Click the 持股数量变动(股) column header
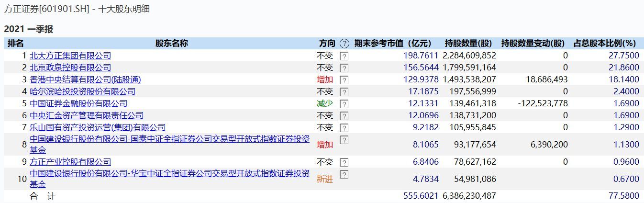 click(533, 44)
